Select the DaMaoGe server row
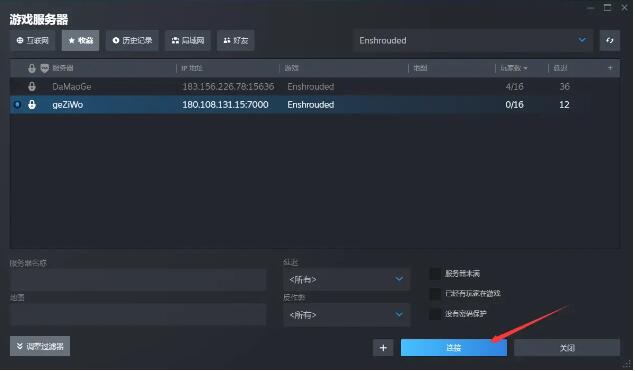Screen dimensions: 635x371 tap(315, 86)
